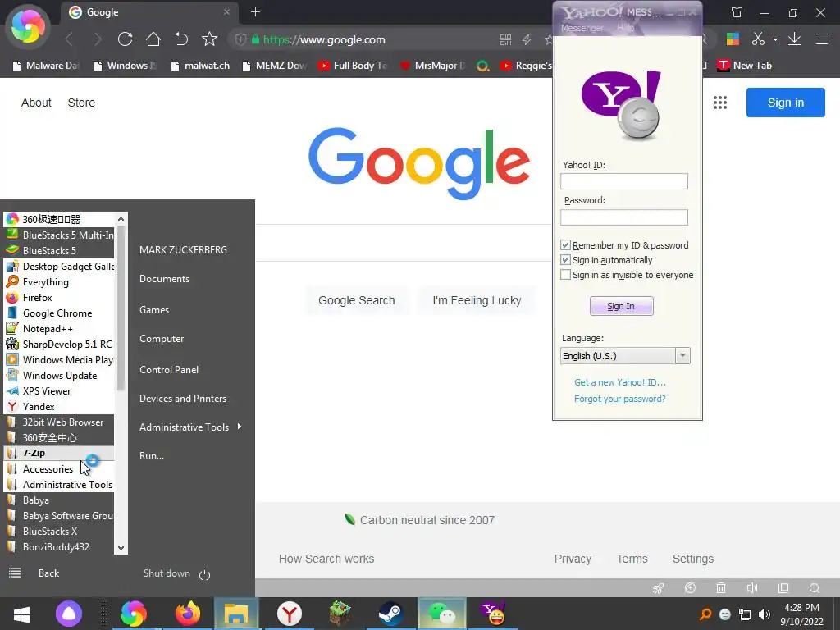The width and height of the screenshot is (840, 630).
Task: Click the Yahoo Messenger Sign In button
Action: pos(622,306)
